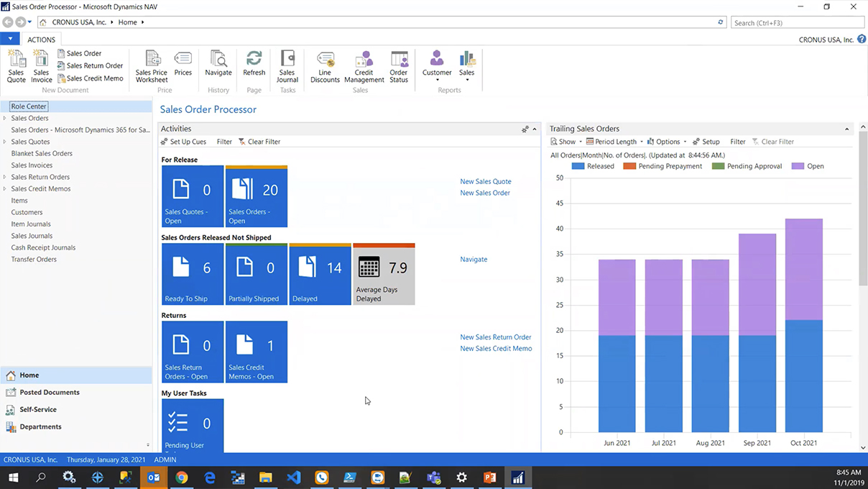This screenshot has width=868, height=489.
Task: Open the Sales Journal task
Action: pos(287,67)
